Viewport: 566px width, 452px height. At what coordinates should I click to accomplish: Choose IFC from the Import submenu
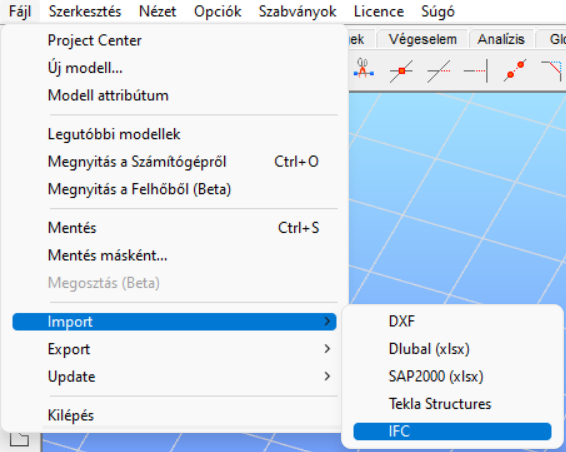(x=452, y=431)
